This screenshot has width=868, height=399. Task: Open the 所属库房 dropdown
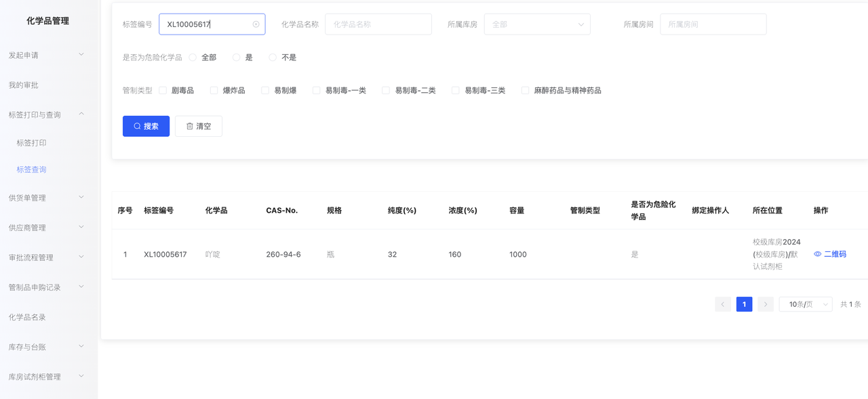pos(536,24)
